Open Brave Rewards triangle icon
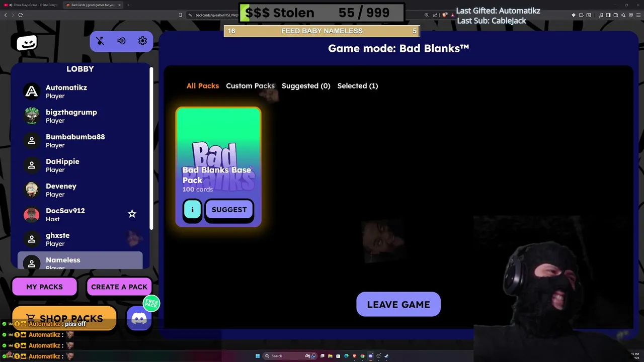Viewport: 644px width, 362px height. pos(453,15)
